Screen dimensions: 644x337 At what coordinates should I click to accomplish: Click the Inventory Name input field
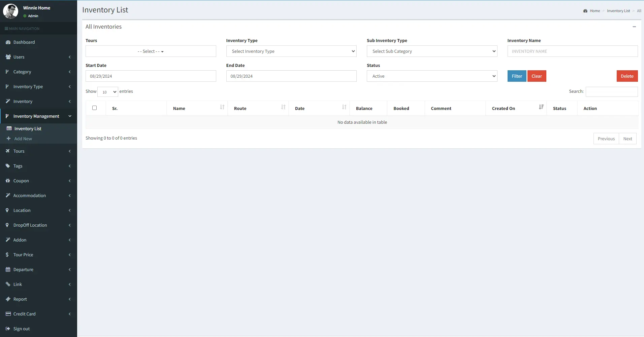click(x=572, y=51)
